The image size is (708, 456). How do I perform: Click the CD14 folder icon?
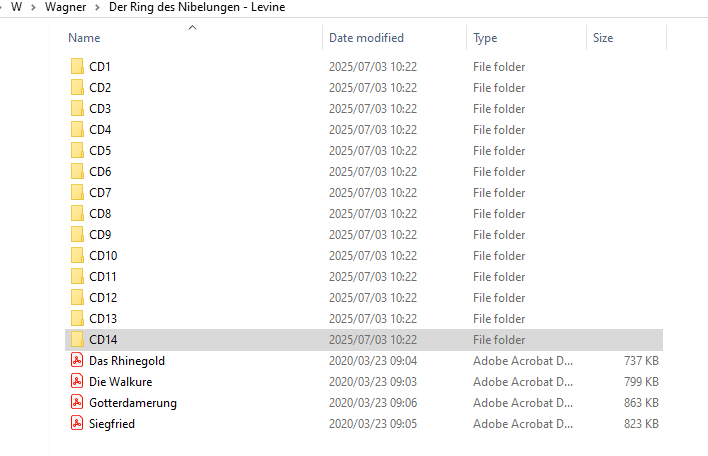(x=77, y=340)
